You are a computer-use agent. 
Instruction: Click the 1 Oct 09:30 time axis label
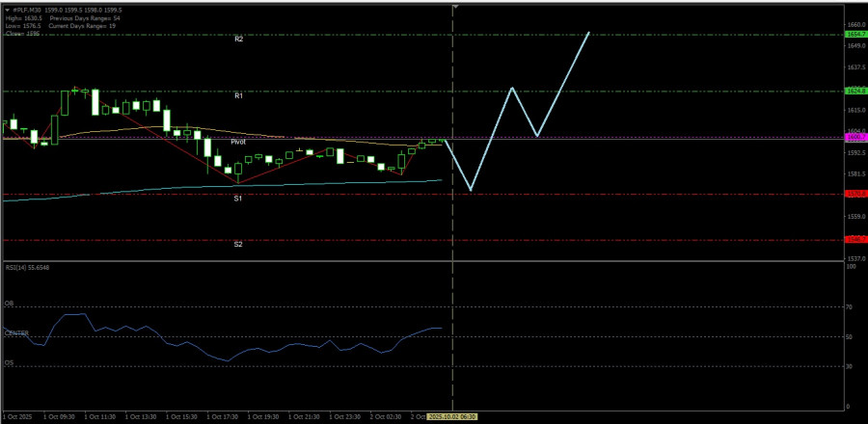[59, 416]
